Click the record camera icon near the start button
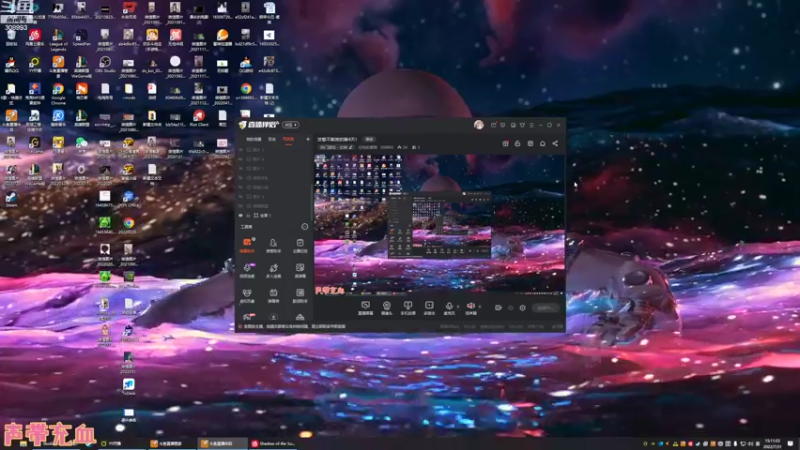 click(x=498, y=308)
